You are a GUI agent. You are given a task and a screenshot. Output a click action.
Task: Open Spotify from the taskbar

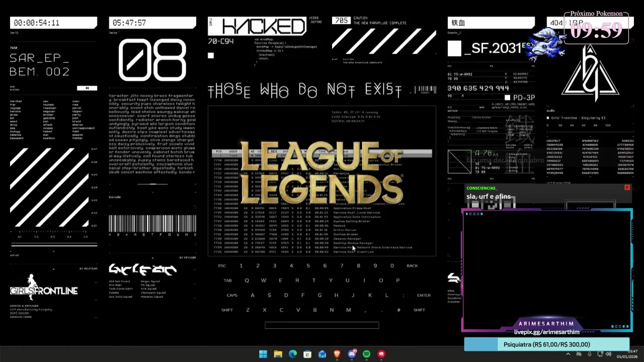[366, 354]
